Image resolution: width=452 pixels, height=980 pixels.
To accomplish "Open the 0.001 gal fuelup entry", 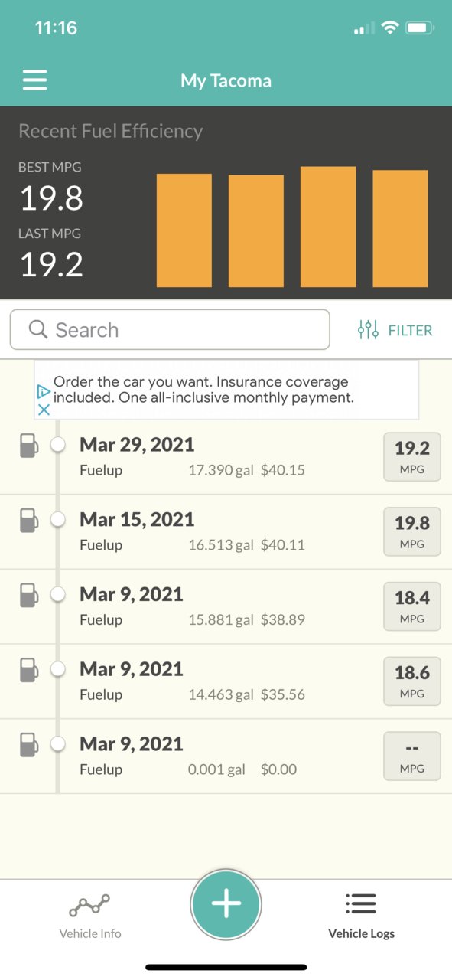I will [x=226, y=756].
